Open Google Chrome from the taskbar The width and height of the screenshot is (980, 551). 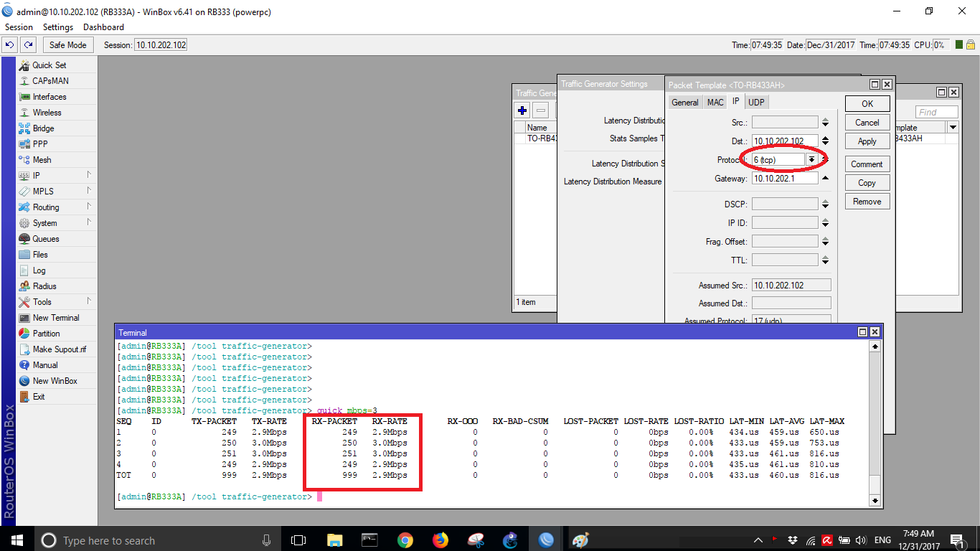405,540
